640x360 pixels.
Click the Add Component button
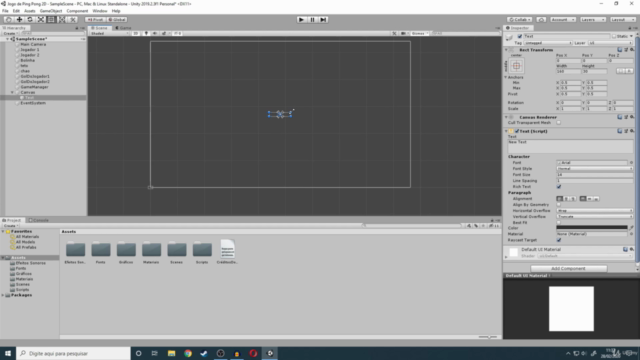(568, 269)
